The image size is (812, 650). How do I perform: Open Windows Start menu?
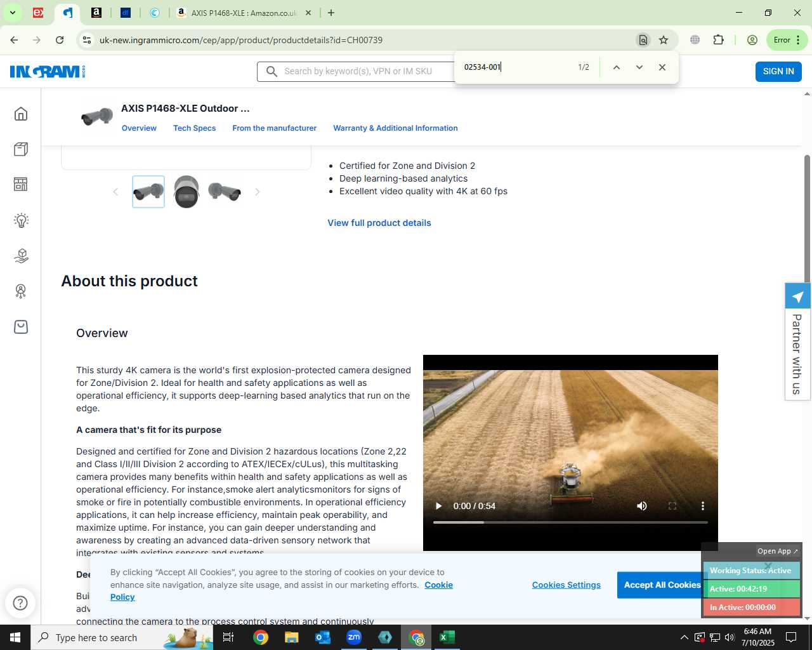tap(15, 637)
